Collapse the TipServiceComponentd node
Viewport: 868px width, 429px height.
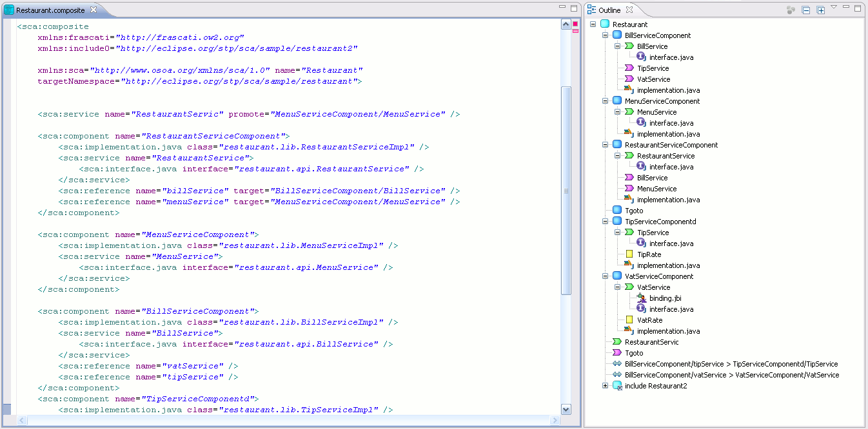click(x=606, y=222)
